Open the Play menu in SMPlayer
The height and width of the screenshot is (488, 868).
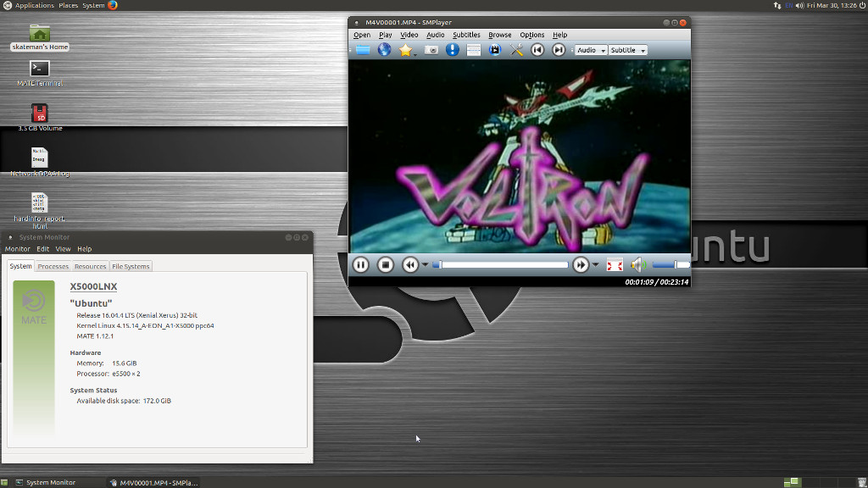click(386, 35)
